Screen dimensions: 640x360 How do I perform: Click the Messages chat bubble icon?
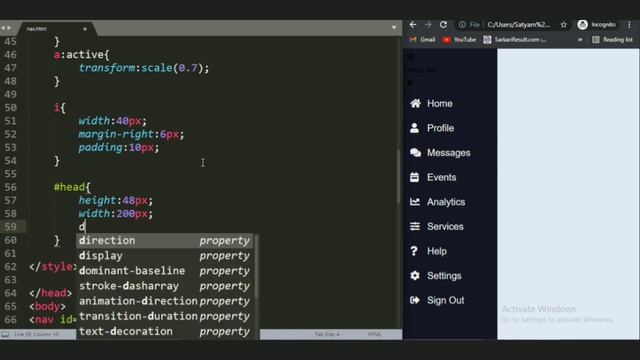[x=416, y=153]
